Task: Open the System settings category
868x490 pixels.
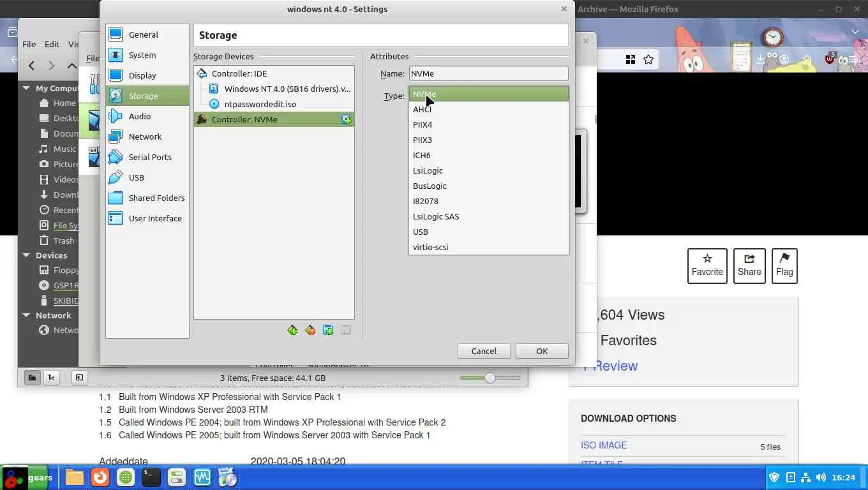Action: click(147, 55)
